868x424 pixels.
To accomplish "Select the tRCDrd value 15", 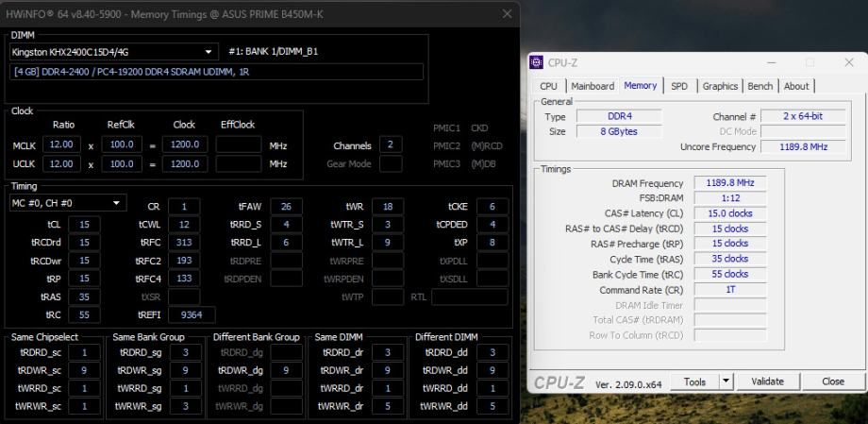I will (x=84, y=243).
